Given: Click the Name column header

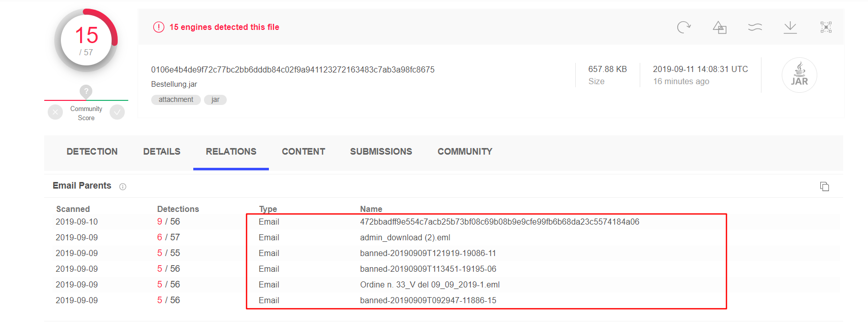Looking at the screenshot, I should [371, 209].
